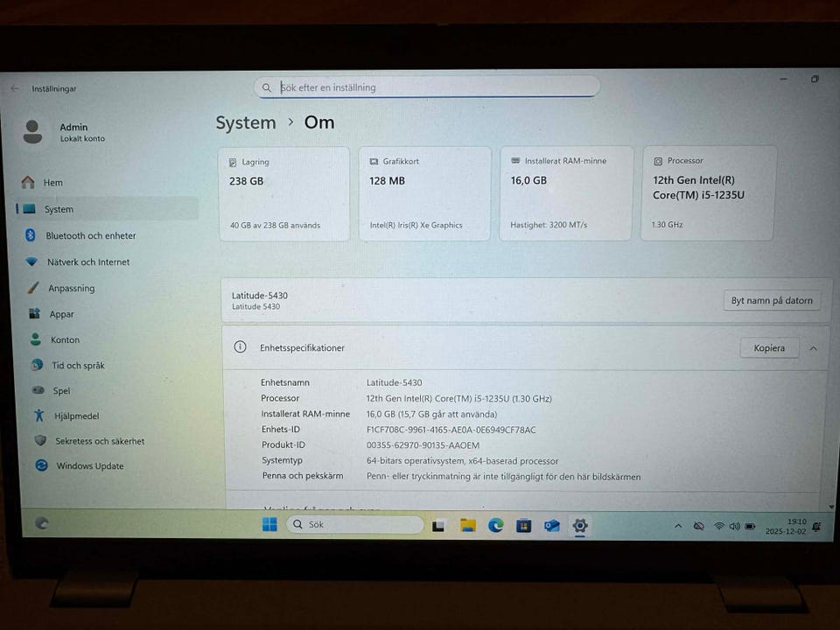Click the Tid och språk globe icon
The height and width of the screenshot is (630, 840).
pos(37,365)
